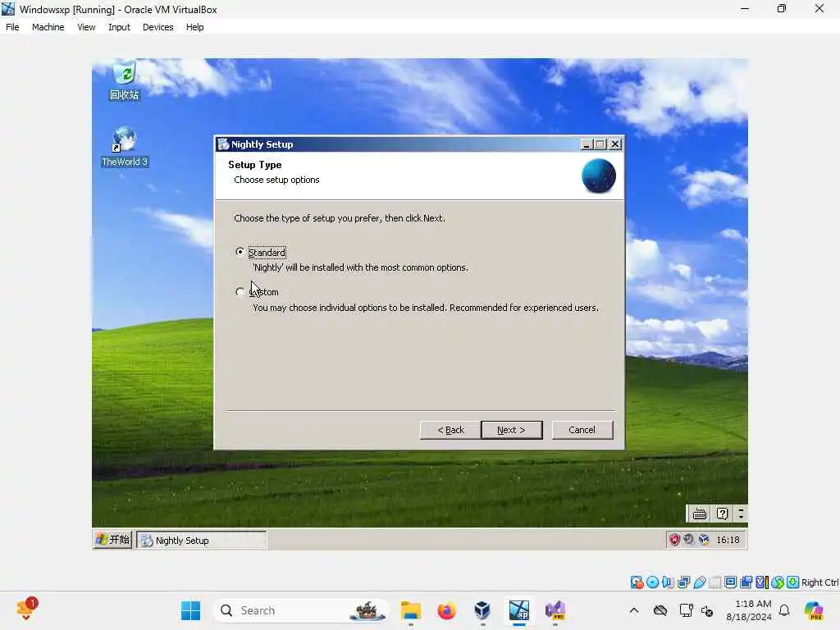This screenshot has height=630, width=840.
Task: Show hidden system tray icons chevron
Action: (x=634, y=610)
